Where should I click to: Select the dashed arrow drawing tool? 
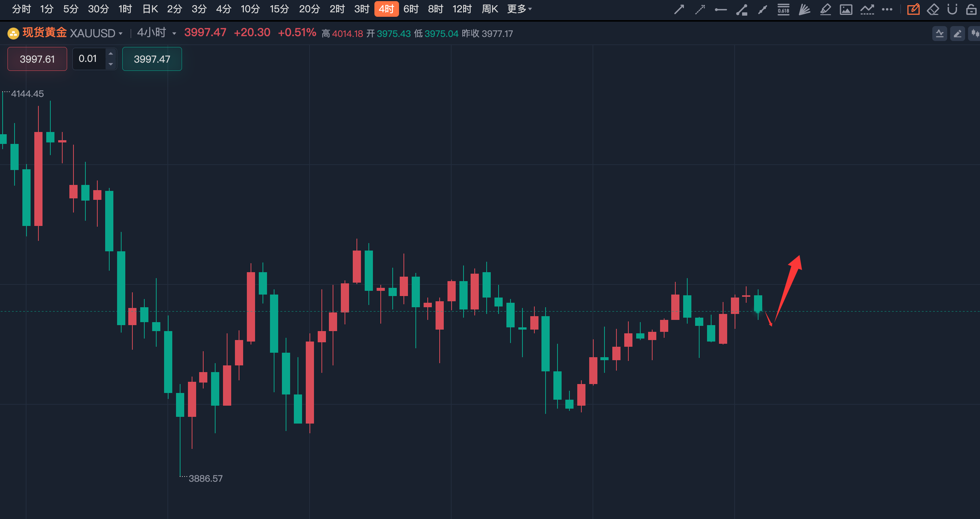[700, 9]
